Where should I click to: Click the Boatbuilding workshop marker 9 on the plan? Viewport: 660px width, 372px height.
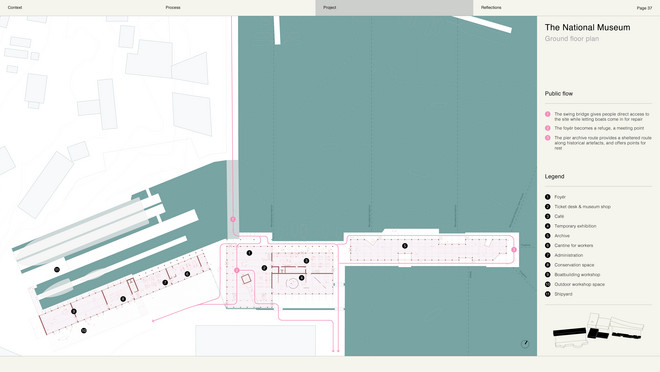[x=74, y=311]
